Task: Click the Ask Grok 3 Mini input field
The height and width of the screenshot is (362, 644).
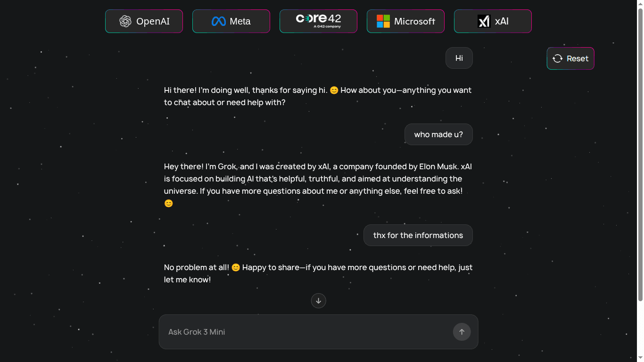Action: (306, 332)
